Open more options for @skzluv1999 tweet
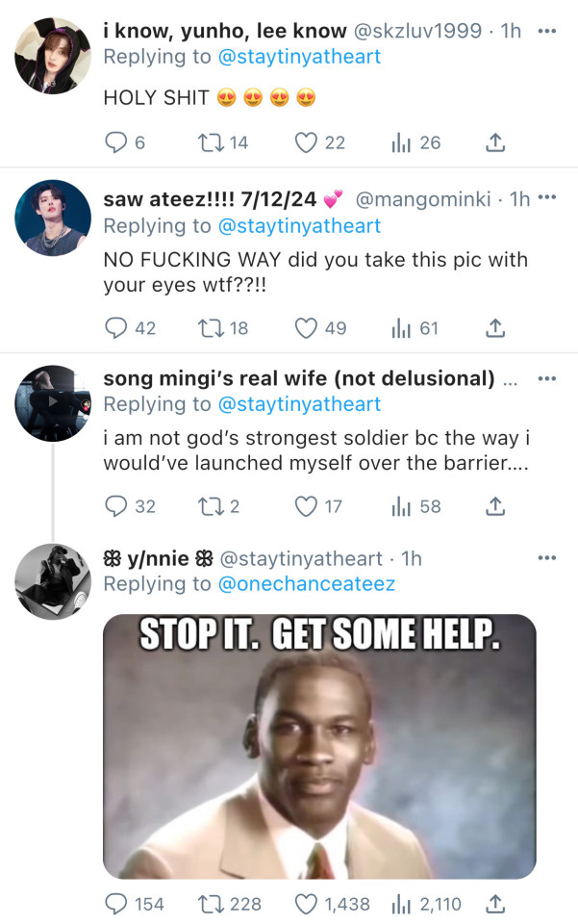The width and height of the screenshot is (578, 924). point(546,30)
